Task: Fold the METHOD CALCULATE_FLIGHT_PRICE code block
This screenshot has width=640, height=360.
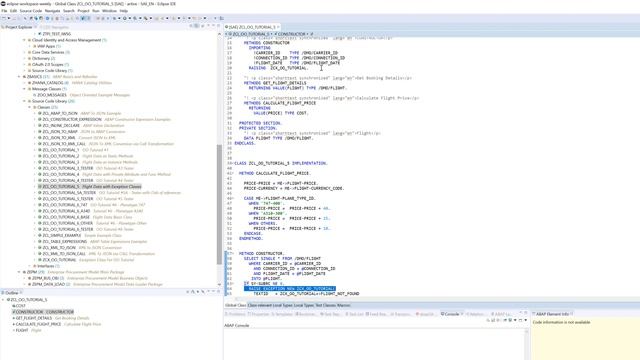Action: click(232, 173)
